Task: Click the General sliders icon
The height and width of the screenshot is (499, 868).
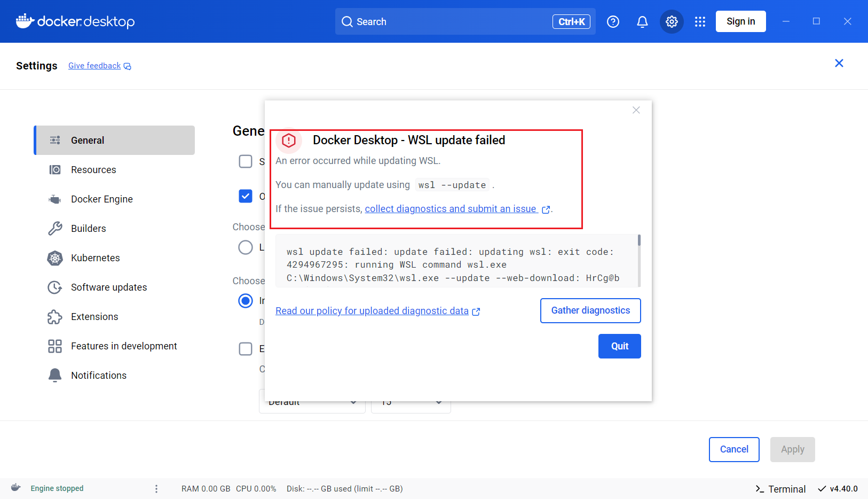Action: coord(55,140)
